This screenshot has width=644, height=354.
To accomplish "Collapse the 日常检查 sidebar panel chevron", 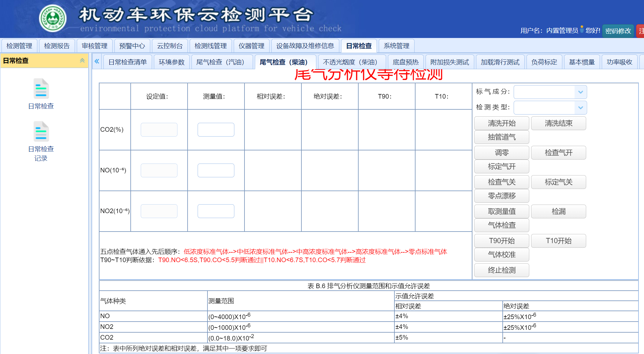I will 82,61.
